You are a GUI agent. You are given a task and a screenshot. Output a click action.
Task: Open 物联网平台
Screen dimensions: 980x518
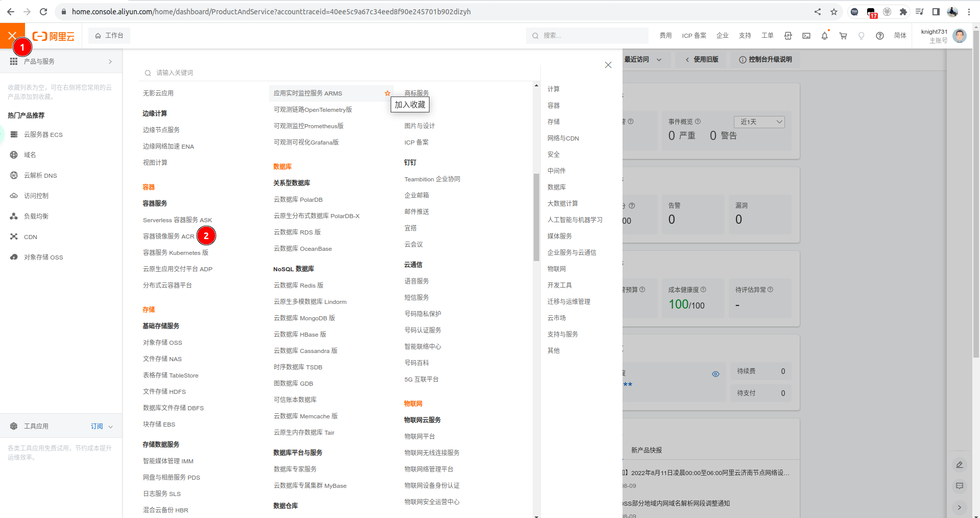click(x=420, y=436)
